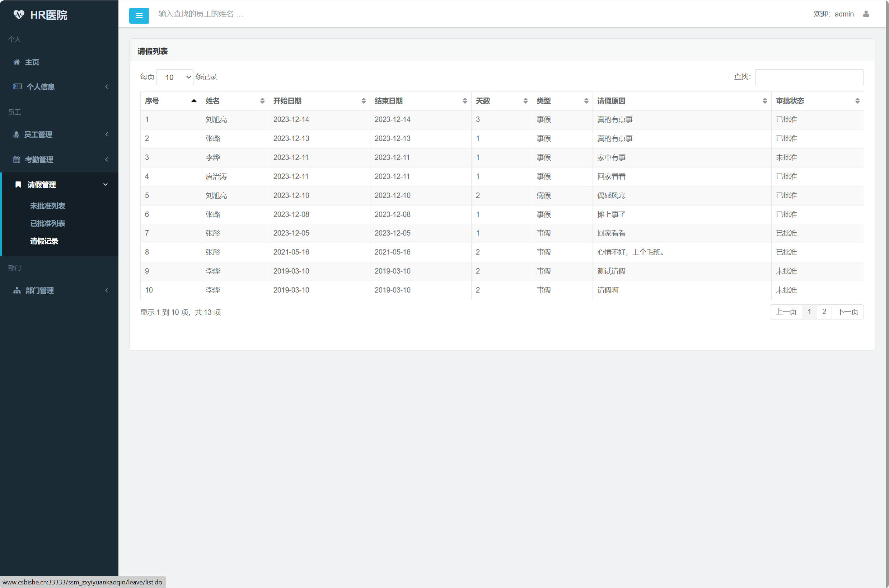Expand the 员工管理 sidebar menu chevron
Viewport: 889px width, 588px height.
coord(107,134)
